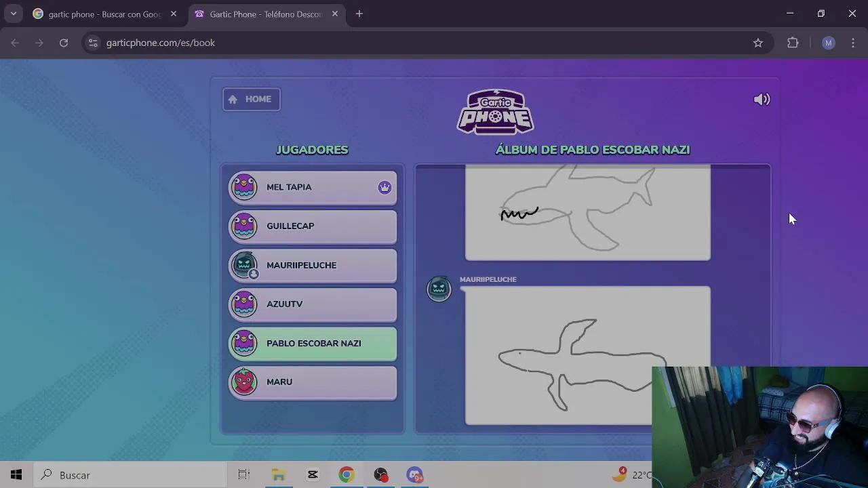
Task: Open Discord from the taskbar
Action: (x=415, y=475)
